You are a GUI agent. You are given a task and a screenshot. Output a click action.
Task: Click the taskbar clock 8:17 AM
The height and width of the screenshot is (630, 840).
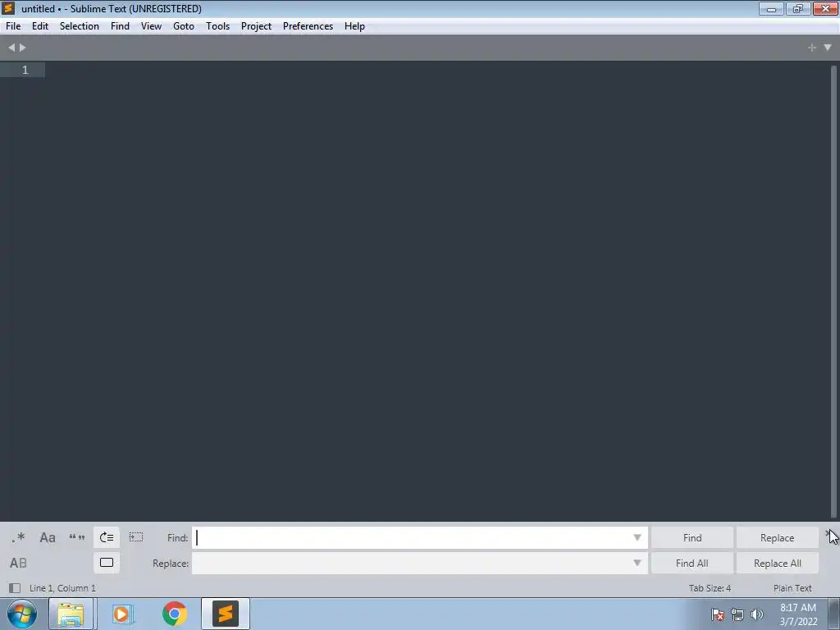(x=798, y=614)
